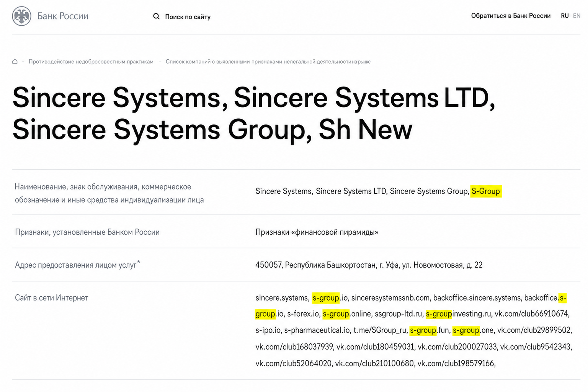
Task: Click the Telegram entry 't.me/SGroup_ru'
Action: click(380, 330)
